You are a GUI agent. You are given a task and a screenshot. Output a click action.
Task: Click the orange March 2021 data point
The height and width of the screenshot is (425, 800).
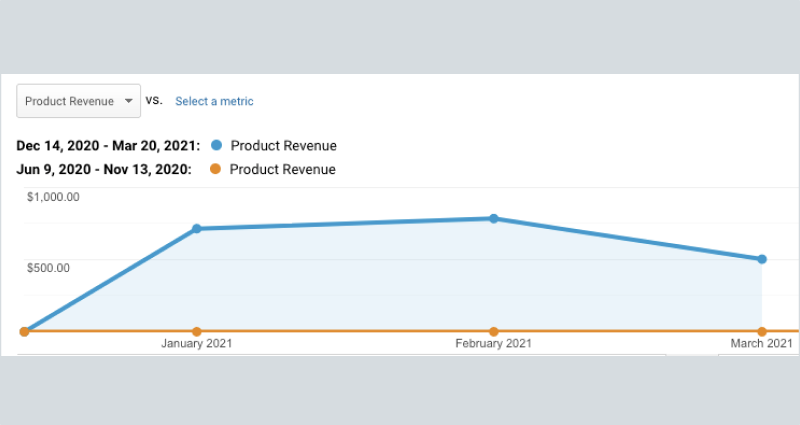tap(762, 331)
